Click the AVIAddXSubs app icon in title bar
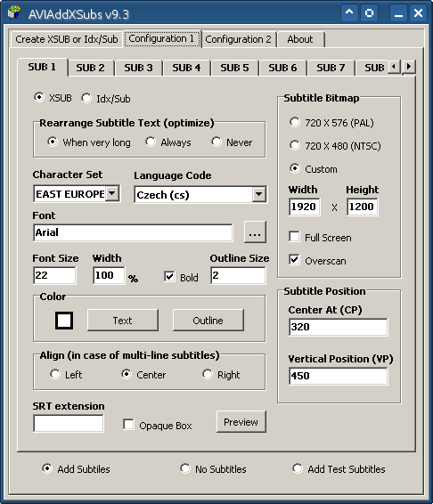This screenshot has width=433, height=504. [x=14, y=12]
